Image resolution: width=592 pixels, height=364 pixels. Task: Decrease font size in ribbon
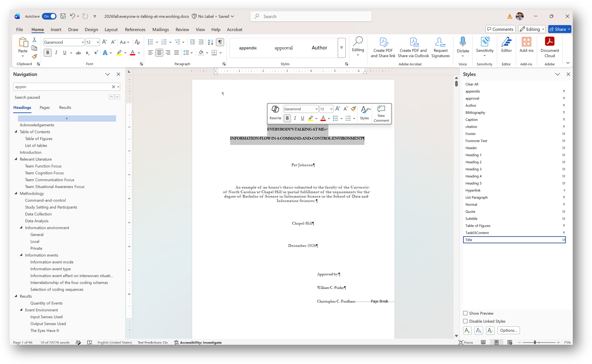pyautogui.click(x=113, y=42)
